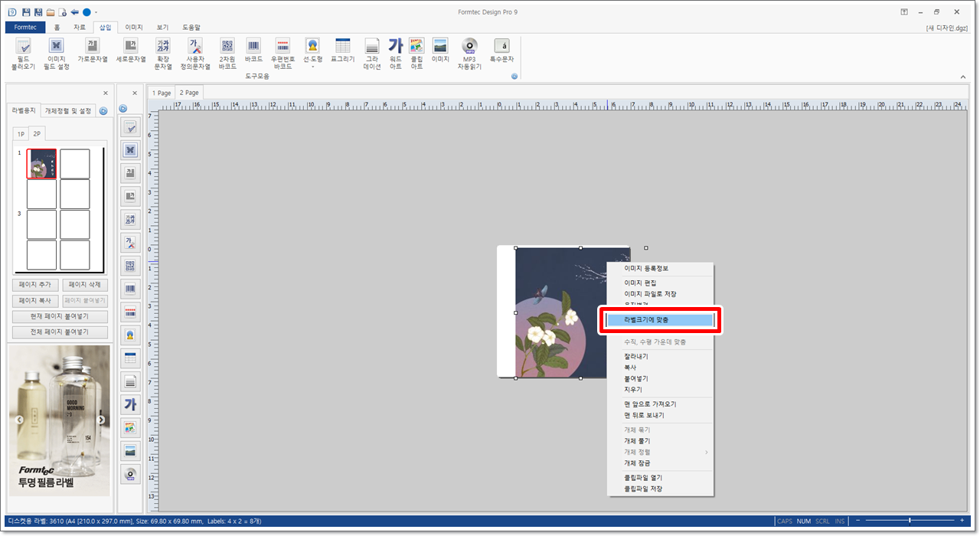Select 개체 잠금 from the context menu
This screenshot has height=536, width=980.
coord(660,463)
